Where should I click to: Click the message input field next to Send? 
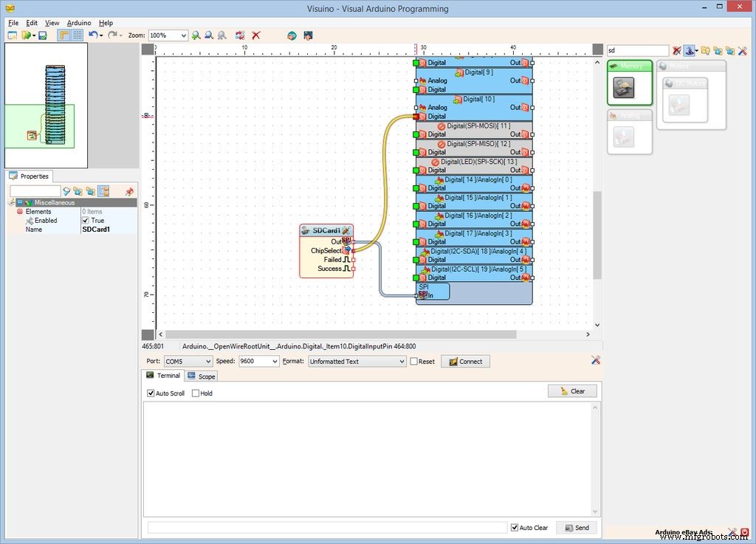tap(325, 527)
